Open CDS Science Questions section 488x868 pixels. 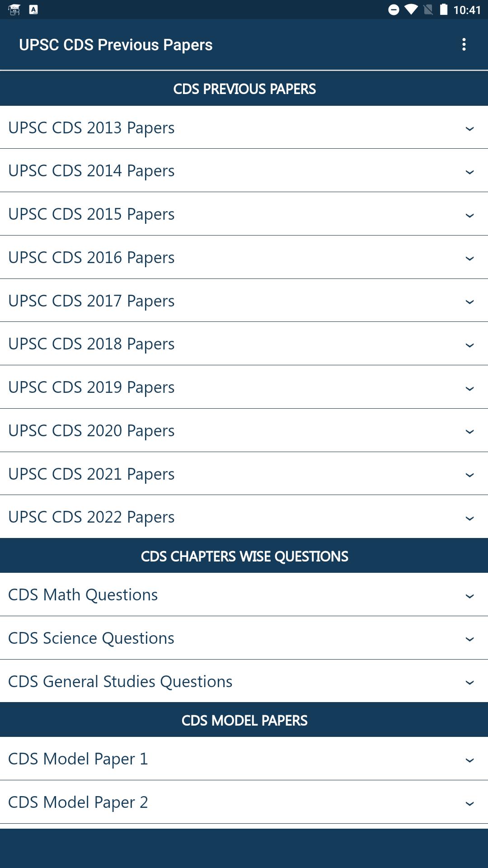tap(244, 638)
